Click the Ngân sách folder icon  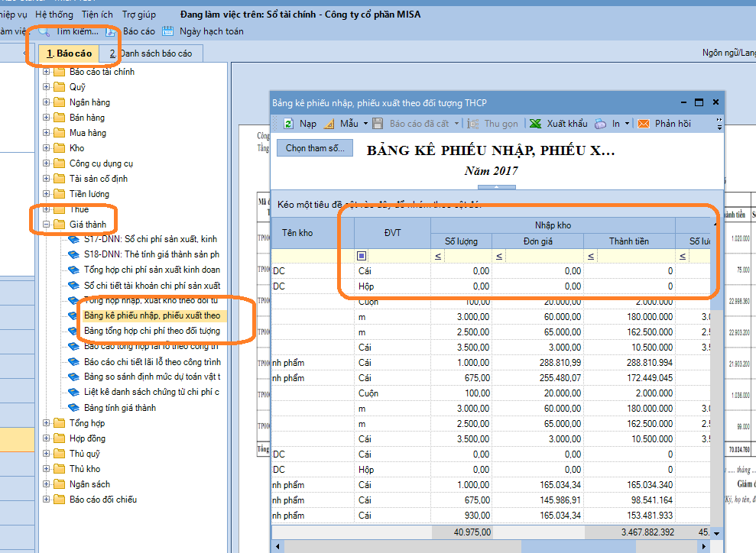60,484
